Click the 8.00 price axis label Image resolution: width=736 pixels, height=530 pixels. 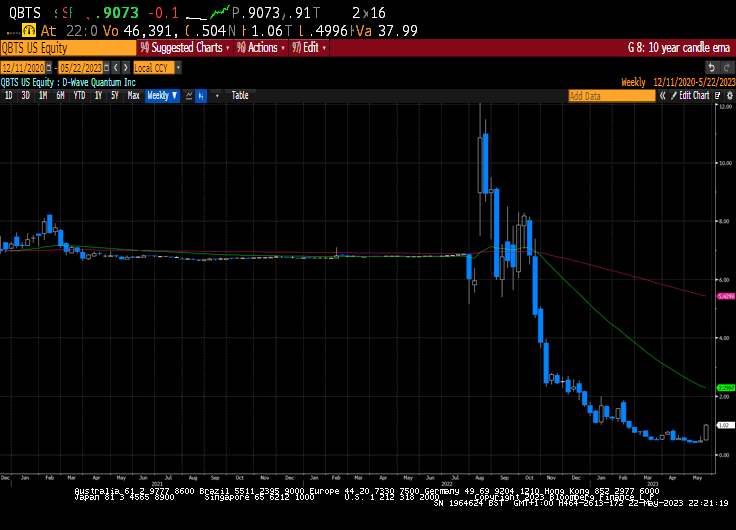coord(724,222)
